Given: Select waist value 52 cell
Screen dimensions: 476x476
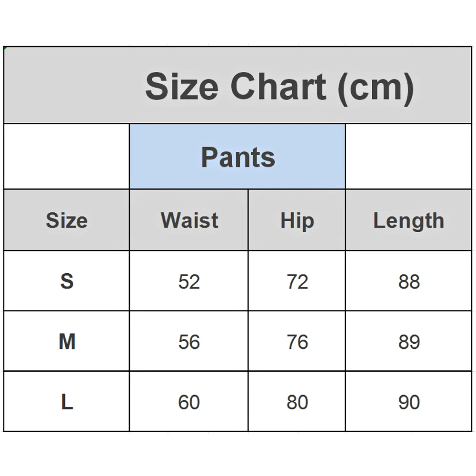Looking at the screenshot, I should tap(189, 281).
